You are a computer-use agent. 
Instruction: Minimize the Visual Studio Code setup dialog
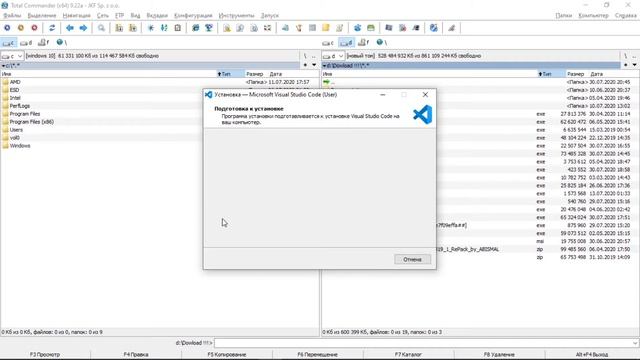pos(382,95)
